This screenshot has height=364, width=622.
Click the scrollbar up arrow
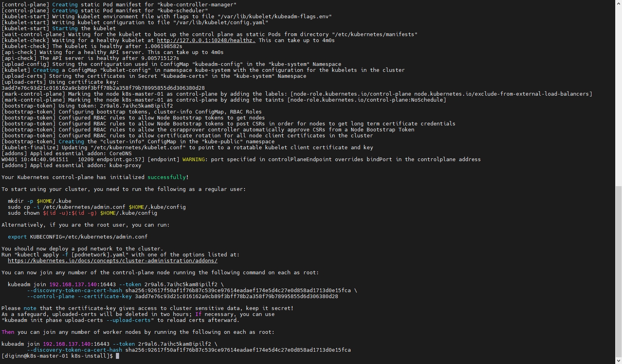(x=619, y=3)
